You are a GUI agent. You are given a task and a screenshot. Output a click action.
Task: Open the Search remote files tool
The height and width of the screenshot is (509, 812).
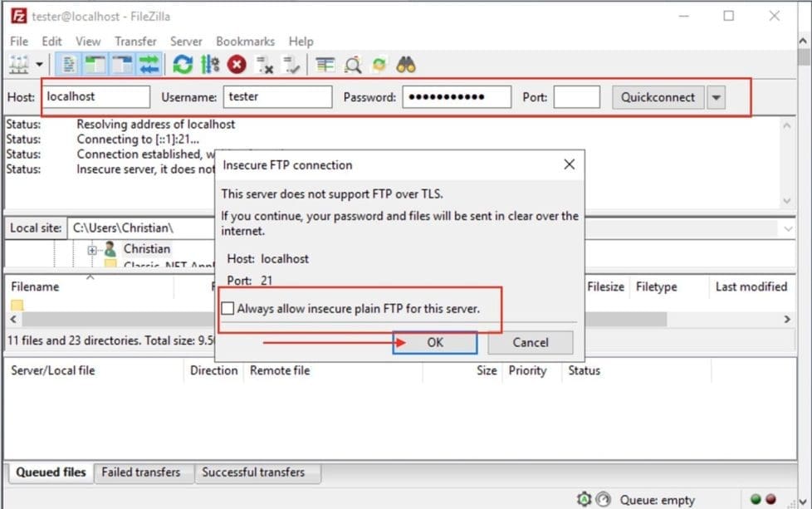[x=352, y=64]
